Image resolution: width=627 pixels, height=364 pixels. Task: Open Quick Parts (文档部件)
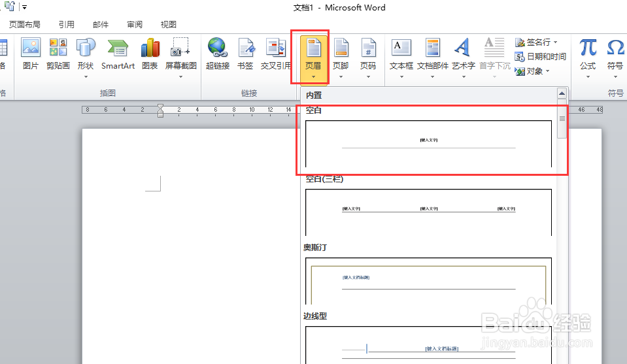pos(433,58)
